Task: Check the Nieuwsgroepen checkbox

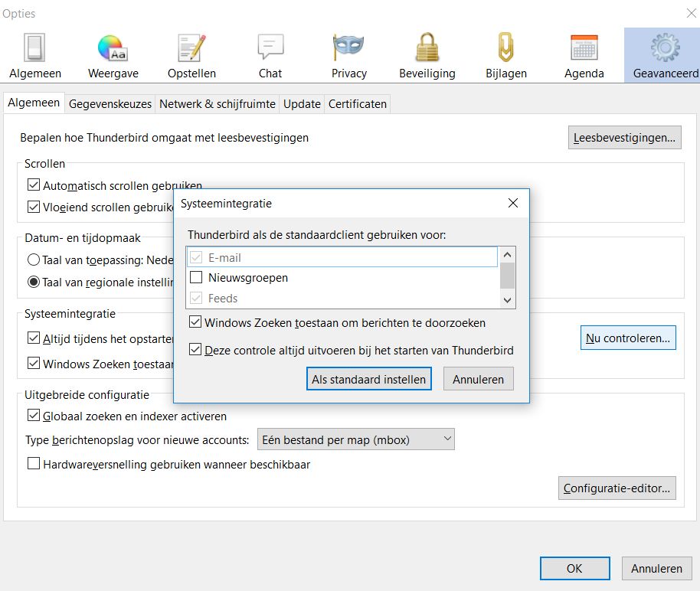Action: 196,278
